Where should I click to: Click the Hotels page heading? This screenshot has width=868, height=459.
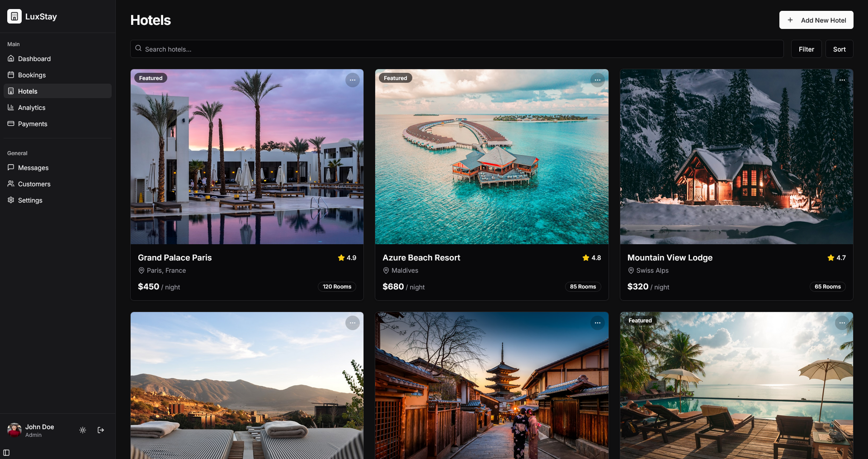point(151,20)
